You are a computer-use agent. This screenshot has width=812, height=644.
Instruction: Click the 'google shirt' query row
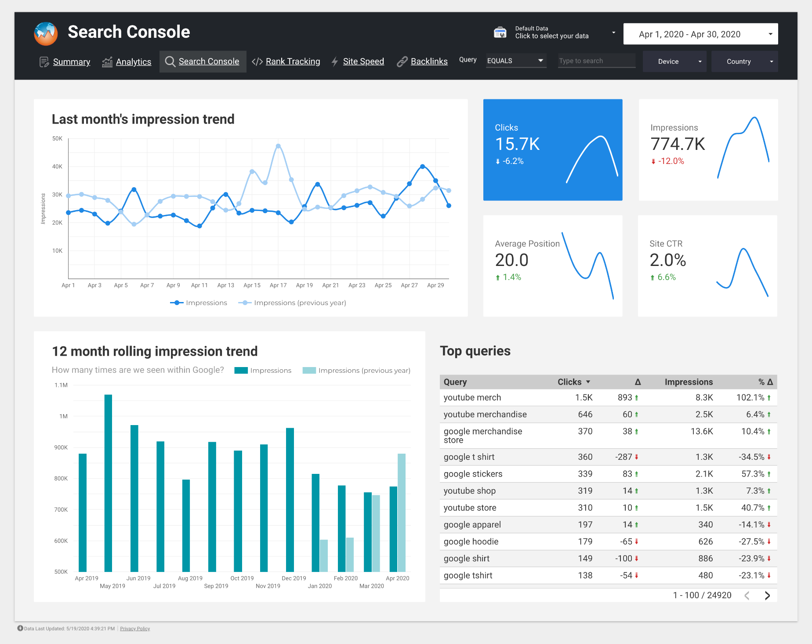pos(608,559)
